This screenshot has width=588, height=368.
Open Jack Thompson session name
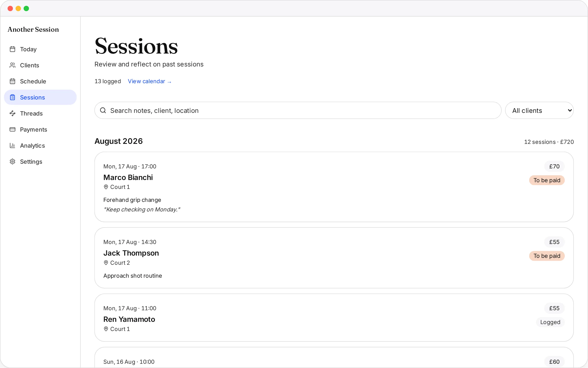point(131,253)
